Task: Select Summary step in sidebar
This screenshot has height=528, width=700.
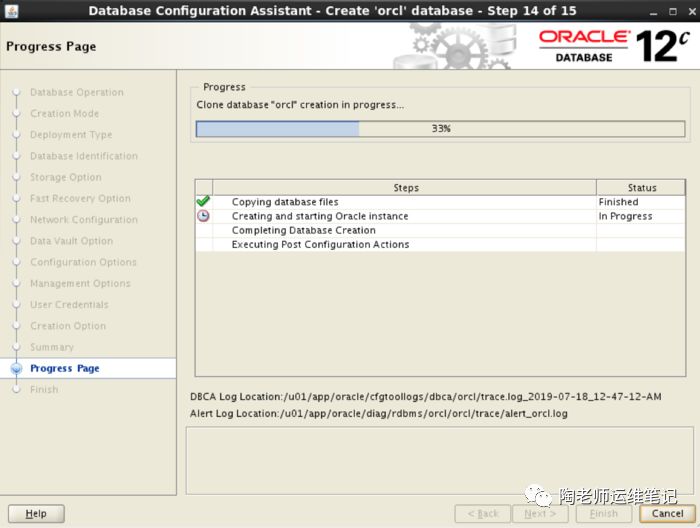Action: click(x=52, y=347)
